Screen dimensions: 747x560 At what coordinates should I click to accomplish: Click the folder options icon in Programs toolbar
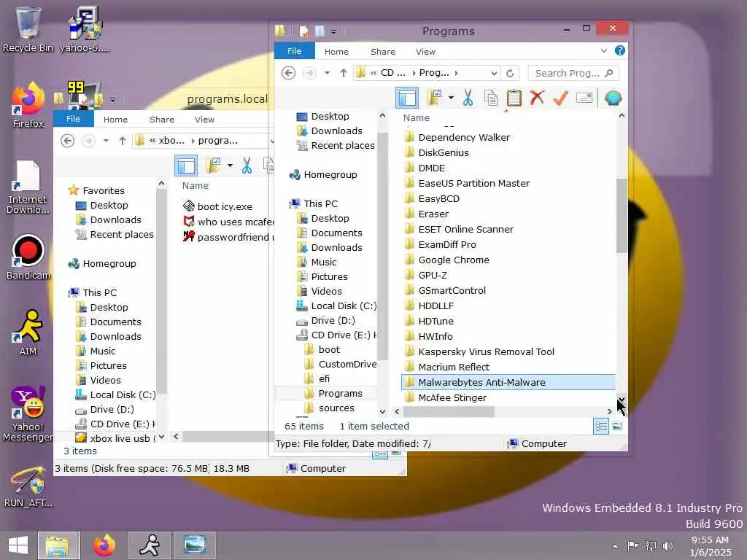pos(434,98)
